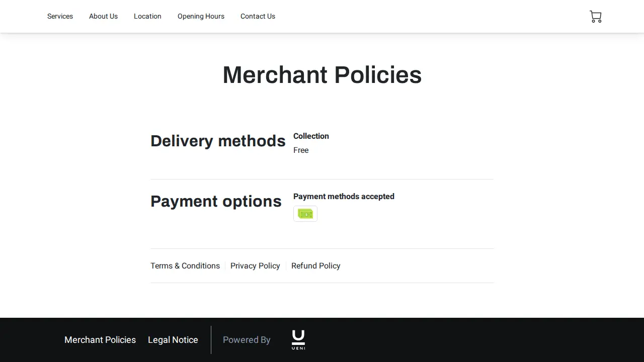Click the Powered By footer text

pos(247,340)
